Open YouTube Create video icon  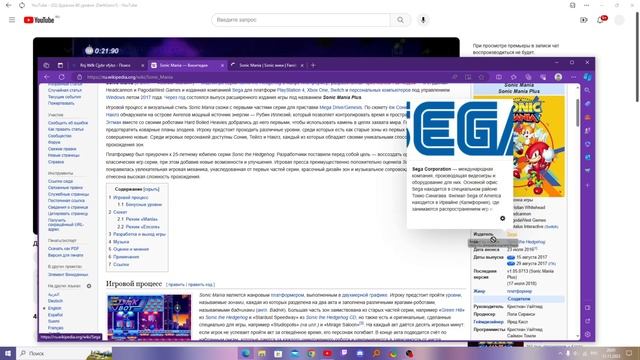(x=584, y=20)
